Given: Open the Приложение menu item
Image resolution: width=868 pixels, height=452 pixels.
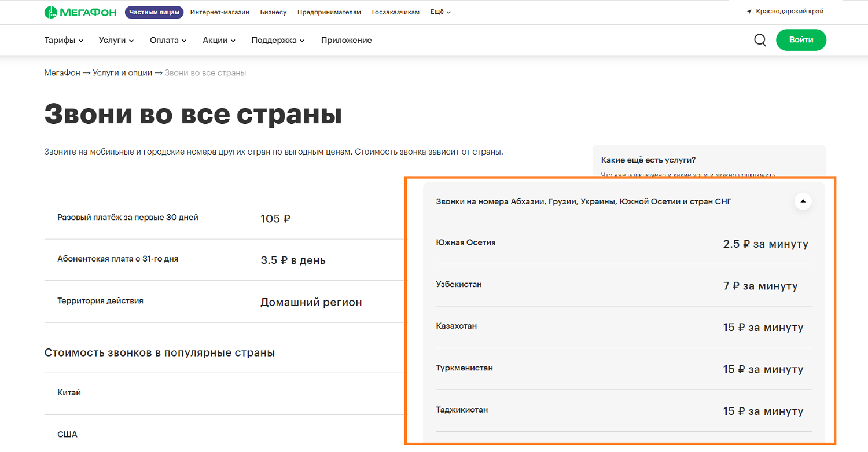Looking at the screenshot, I should click(x=347, y=40).
